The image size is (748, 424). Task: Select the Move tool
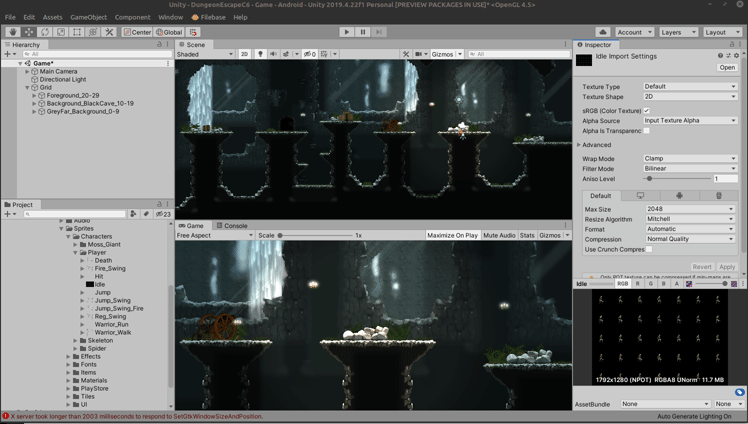pos(29,32)
